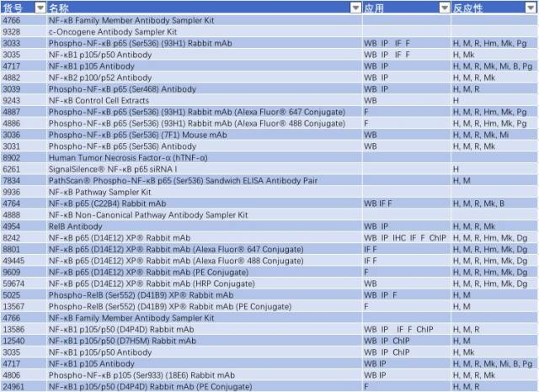Screen dimensions: 539x392
Task: Select catalog number 49445 cell
Action: [24, 261]
